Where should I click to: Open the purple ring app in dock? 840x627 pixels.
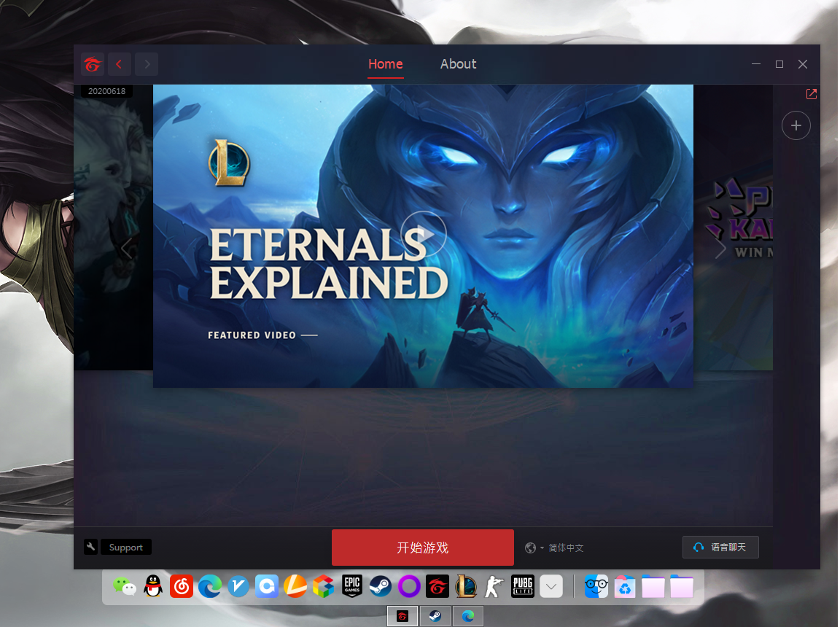[x=409, y=586]
